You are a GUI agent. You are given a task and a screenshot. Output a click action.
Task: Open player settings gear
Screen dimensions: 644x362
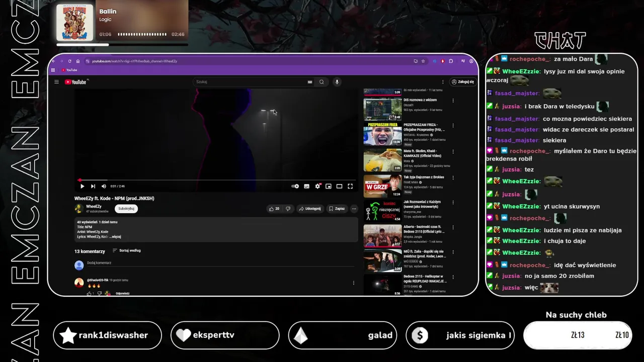click(317, 186)
